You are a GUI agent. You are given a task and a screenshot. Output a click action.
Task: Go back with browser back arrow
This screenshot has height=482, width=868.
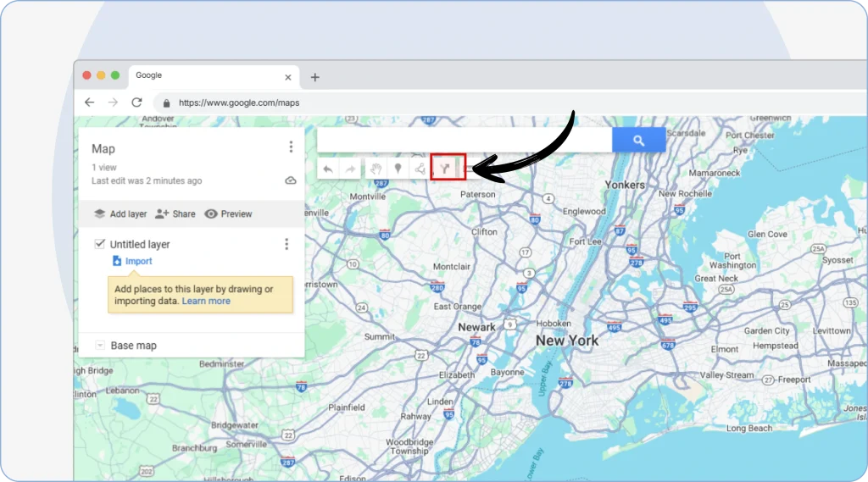(89, 102)
